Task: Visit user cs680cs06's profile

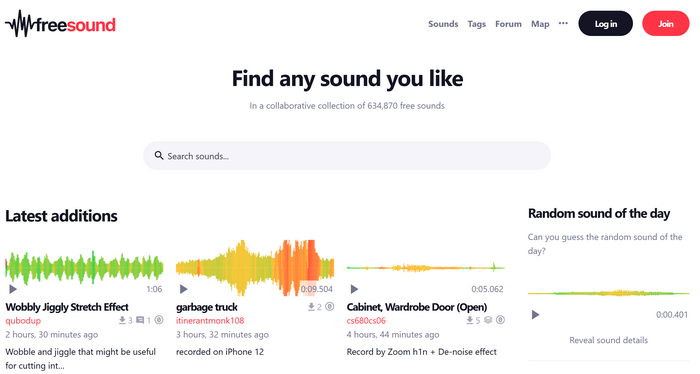Action: [366, 320]
